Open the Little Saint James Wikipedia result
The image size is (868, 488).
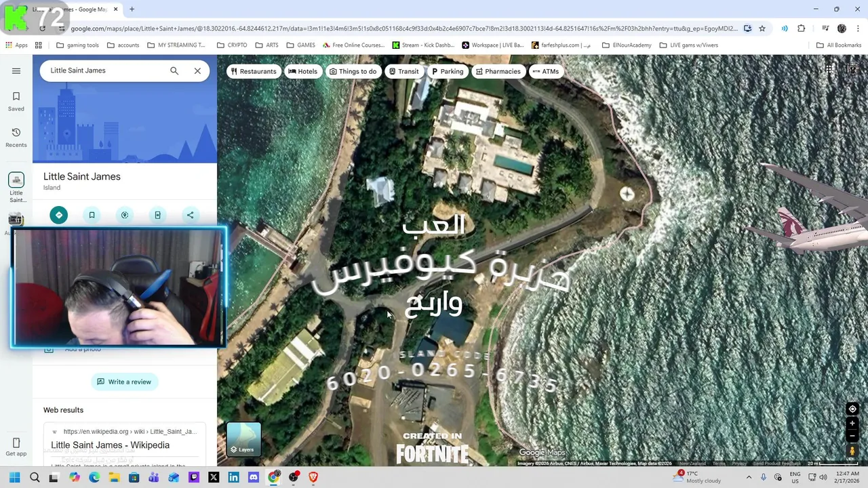point(110,445)
